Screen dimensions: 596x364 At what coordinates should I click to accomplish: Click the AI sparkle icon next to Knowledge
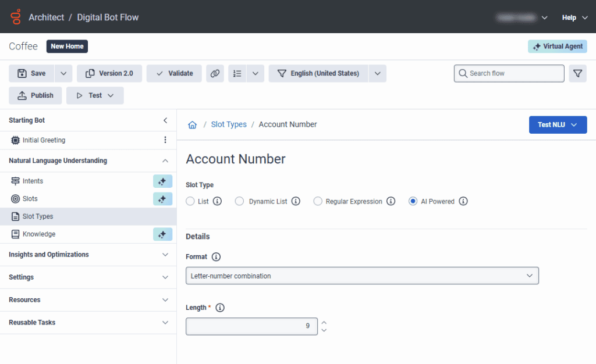(x=162, y=234)
